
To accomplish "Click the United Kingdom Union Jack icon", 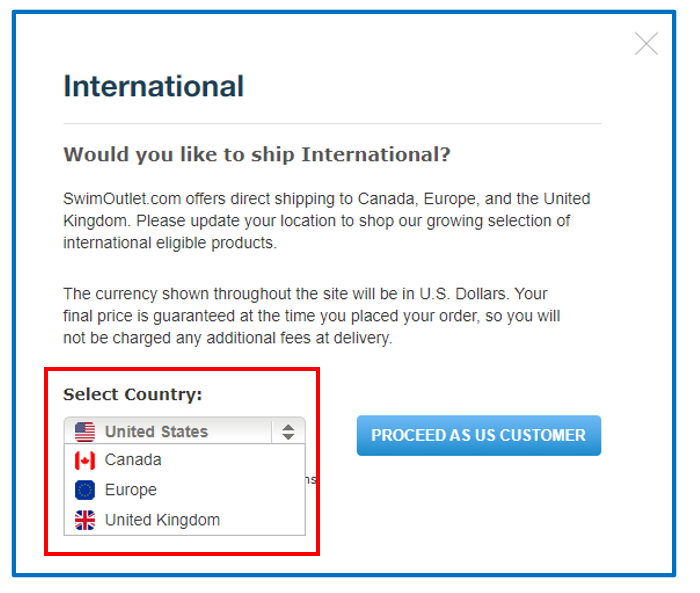I will pyautogui.click(x=85, y=520).
